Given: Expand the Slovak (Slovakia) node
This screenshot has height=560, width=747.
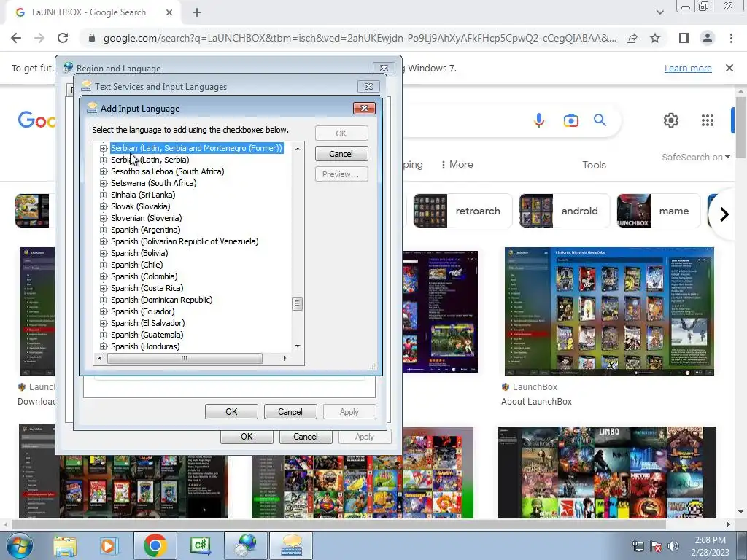Looking at the screenshot, I should [103, 206].
